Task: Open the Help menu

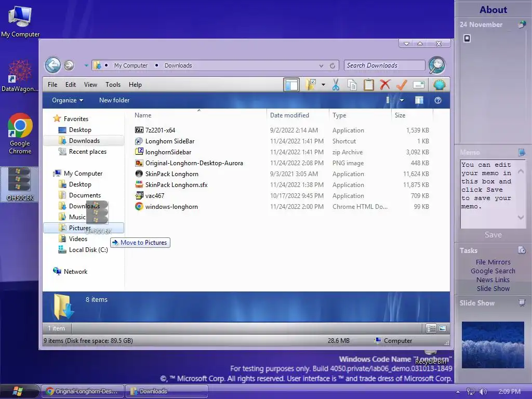Action: (135, 85)
